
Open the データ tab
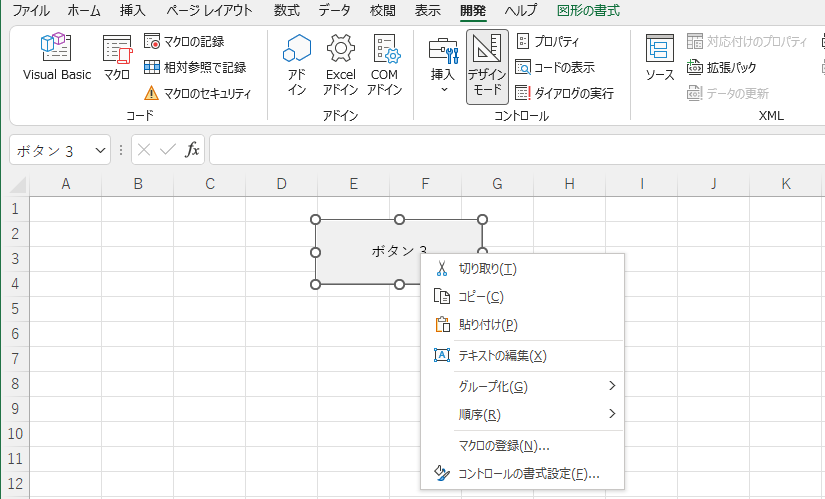[334, 11]
